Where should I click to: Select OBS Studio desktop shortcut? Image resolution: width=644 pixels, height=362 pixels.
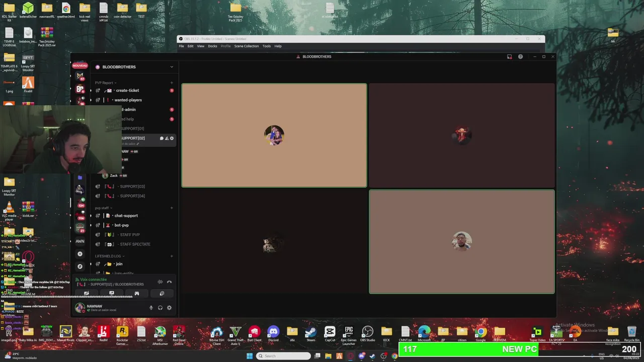click(368, 334)
